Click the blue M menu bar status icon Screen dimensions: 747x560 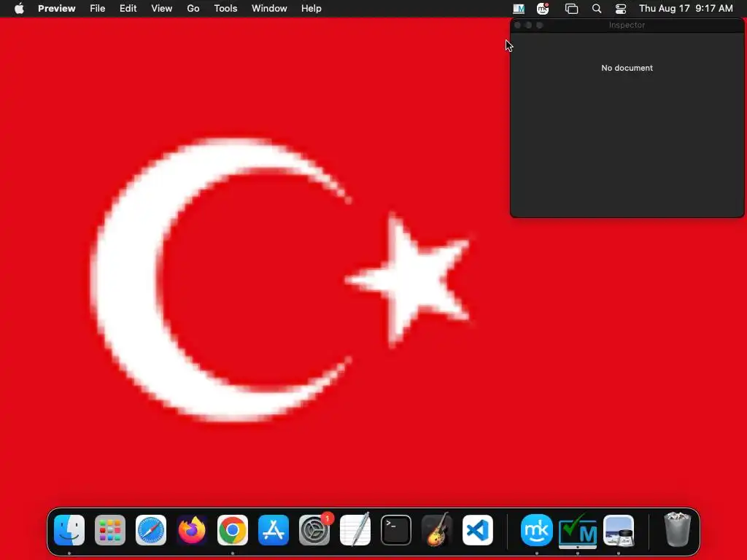[x=519, y=9]
